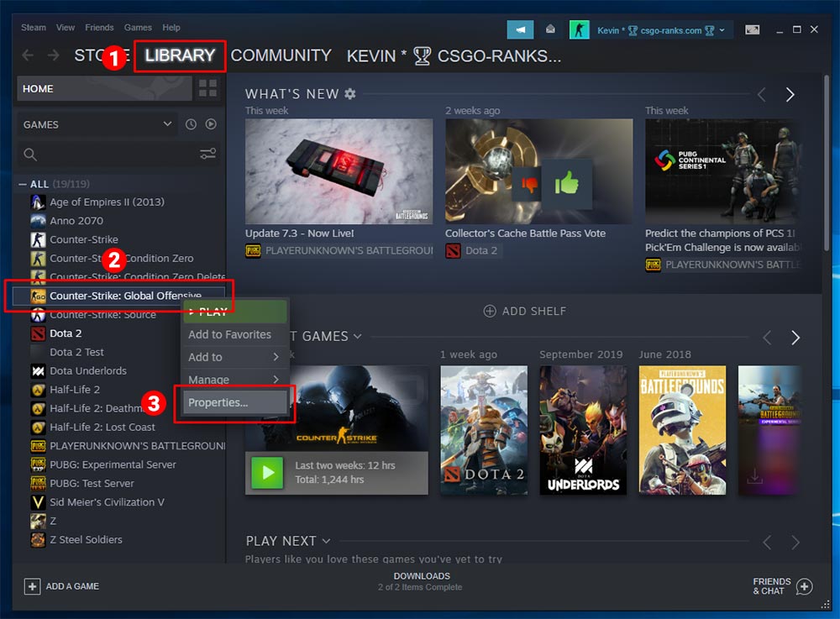The height and width of the screenshot is (619, 840).
Task: Open Update 7.3 - Now Live news thumbnail
Action: click(339, 171)
